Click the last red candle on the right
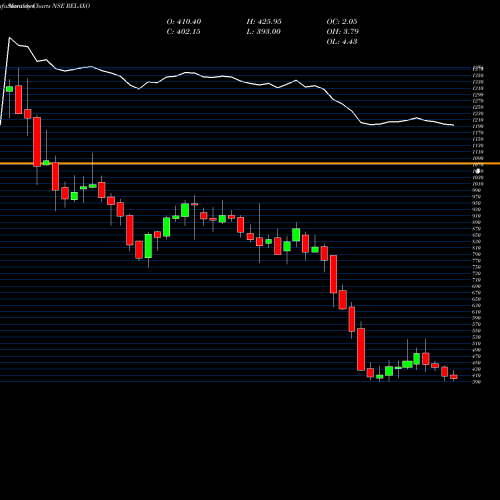The width and height of the screenshot is (500, 500). pyautogui.click(x=454, y=377)
